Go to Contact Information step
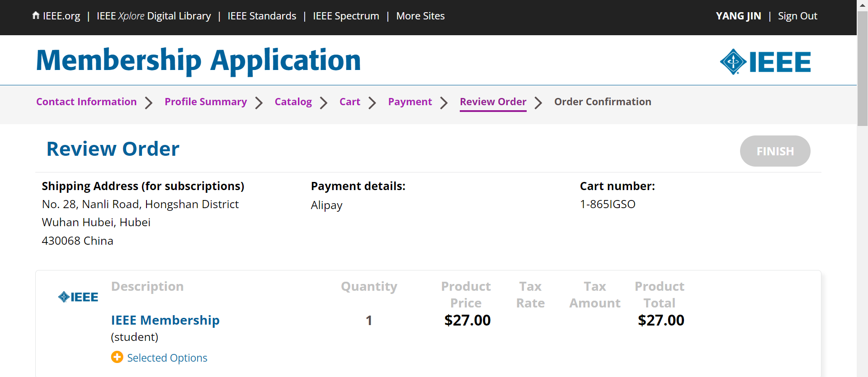Image resolution: width=868 pixels, height=377 pixels. coord(86,102)
